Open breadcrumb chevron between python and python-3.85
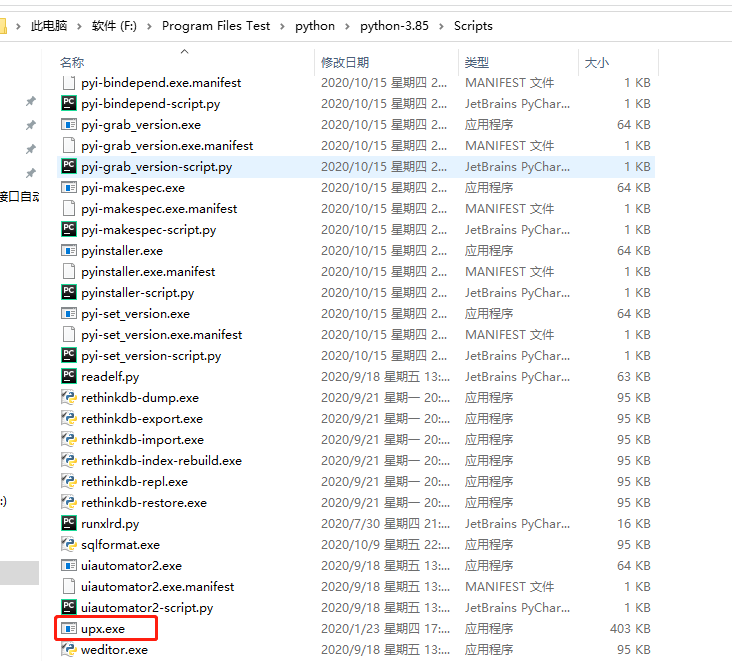The image size is (732, 670). pos(347,26)
